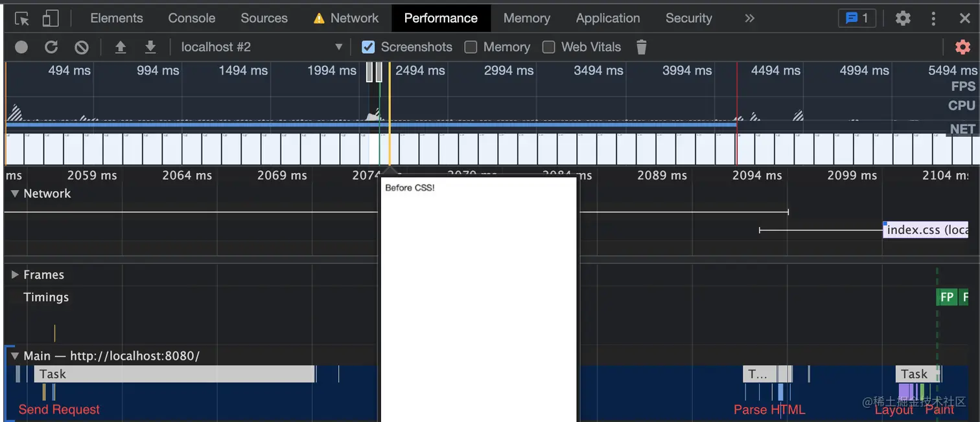This screenshot has height=422, width=980.
Task: Click the reload and profile icon
Action: (x=51, y=47)
